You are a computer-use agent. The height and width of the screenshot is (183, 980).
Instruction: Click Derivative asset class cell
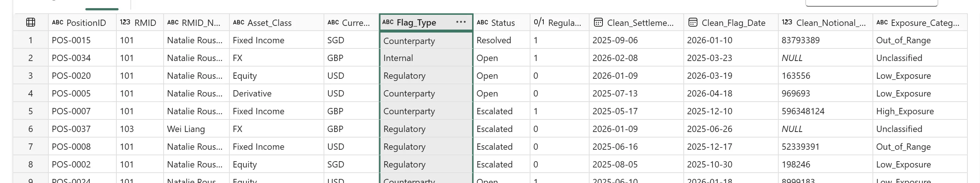pos(276,93)
